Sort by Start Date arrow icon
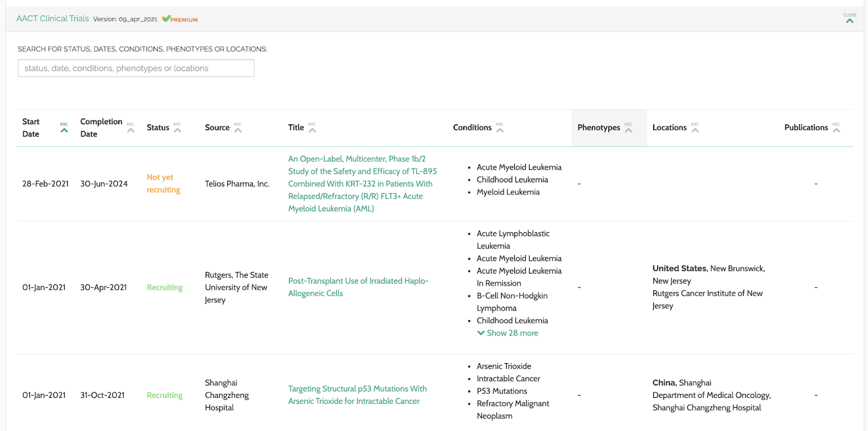The height and width of the screenshot is (431, 868). click(x=64, y=130)
